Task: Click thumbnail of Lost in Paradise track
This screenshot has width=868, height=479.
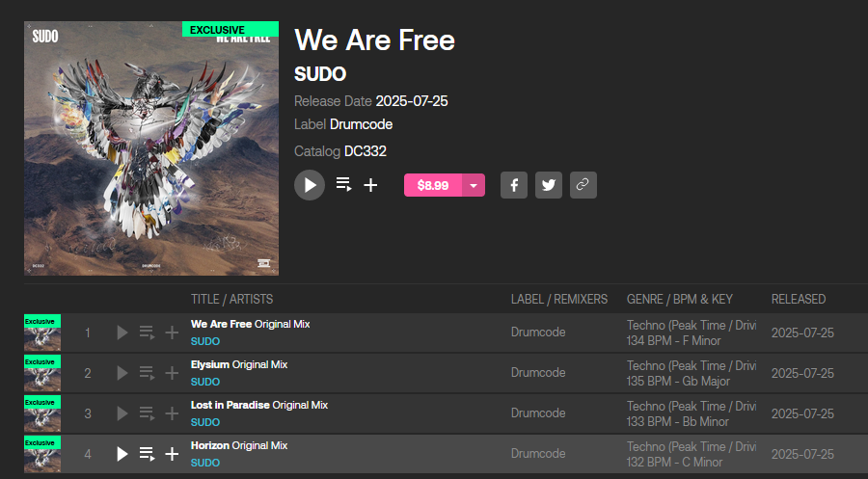Action: click(42, 413)
